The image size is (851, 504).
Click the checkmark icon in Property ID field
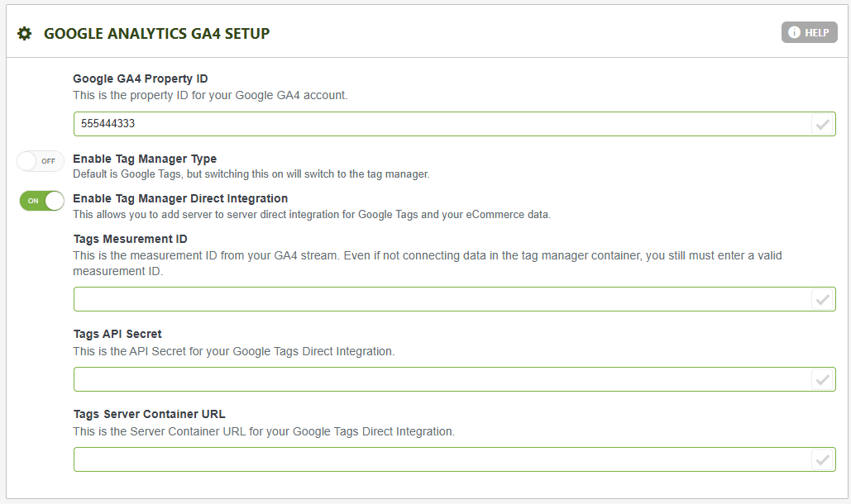tap(822, 125)
